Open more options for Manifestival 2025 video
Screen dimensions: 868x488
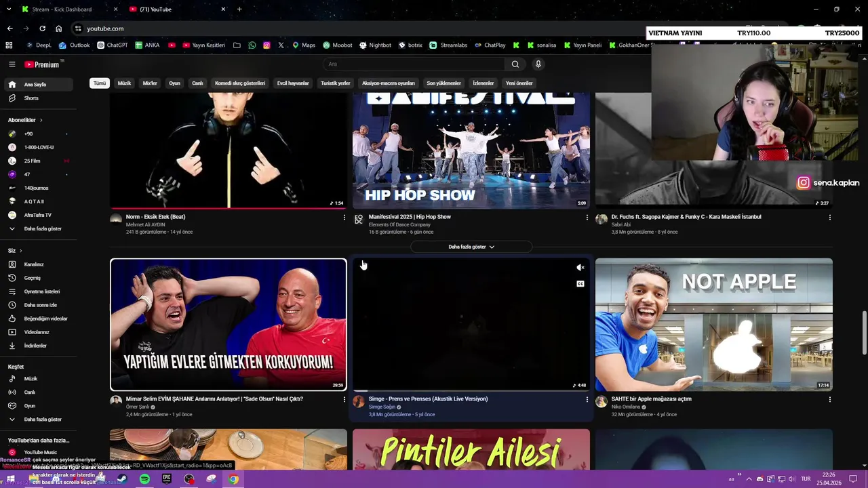[587, 218]
